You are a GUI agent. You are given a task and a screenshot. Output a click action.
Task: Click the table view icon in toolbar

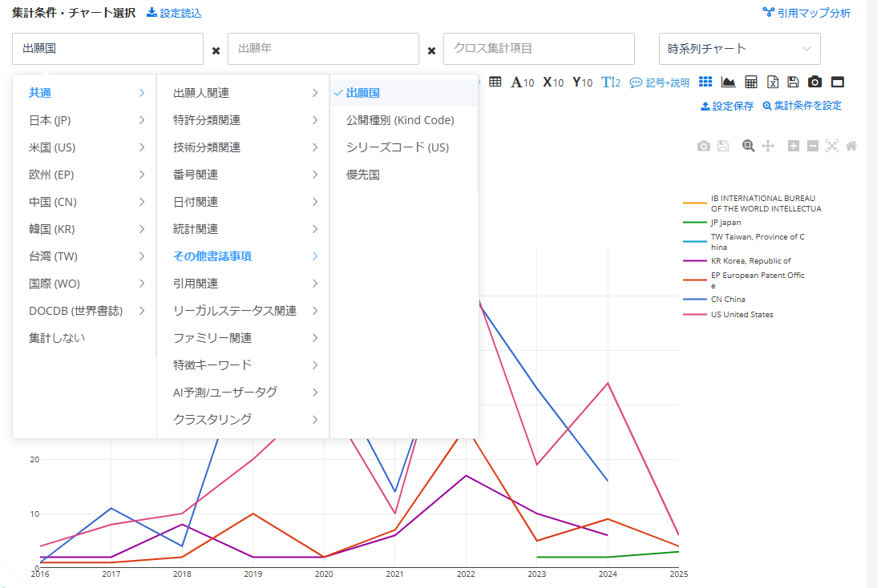[x=495, y=82]
